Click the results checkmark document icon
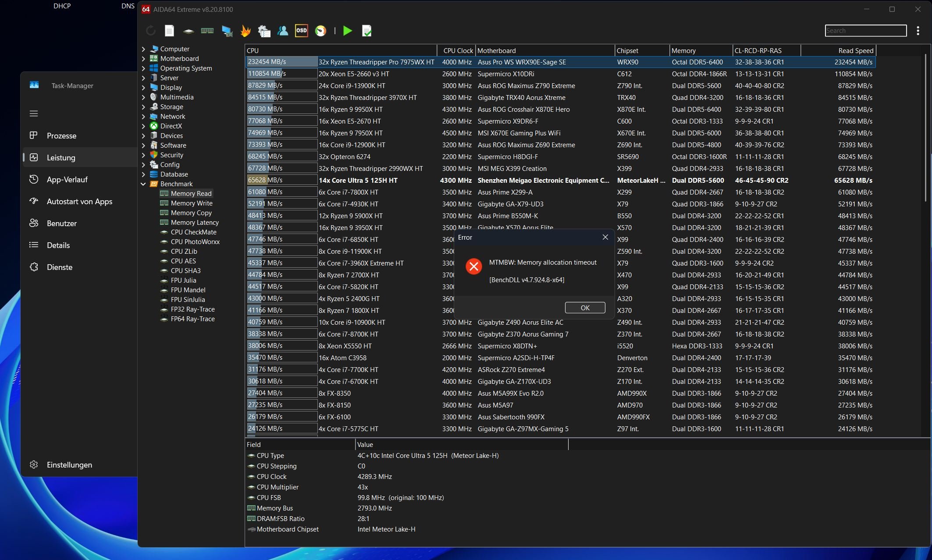The width and height of the screenshot is (932, 560). 366,31
